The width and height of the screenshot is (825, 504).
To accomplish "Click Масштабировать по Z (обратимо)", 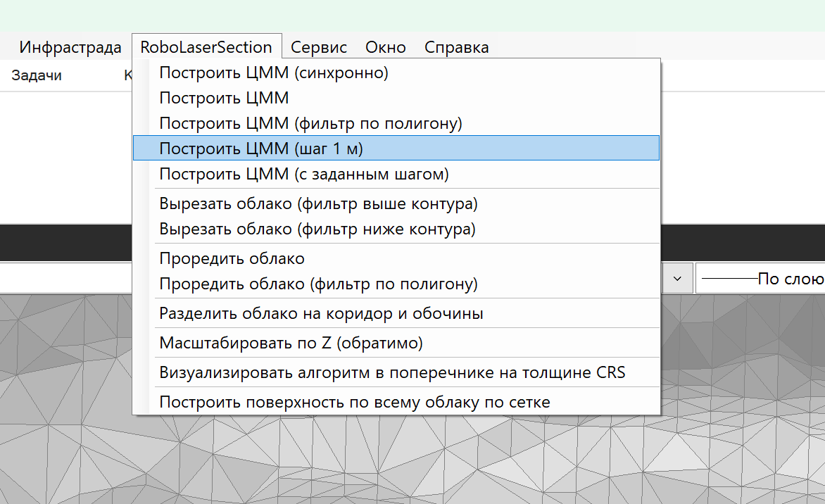I will (x=291, y=343).
